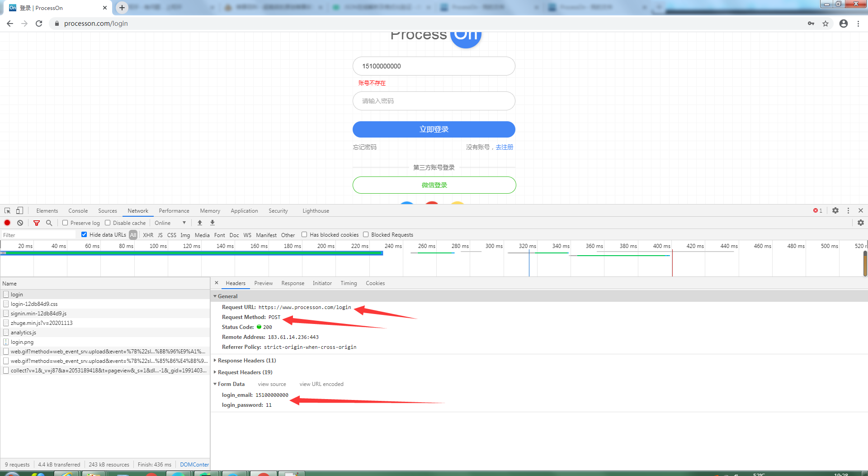
Task: Close the DevTools panel
Action: 861,211
